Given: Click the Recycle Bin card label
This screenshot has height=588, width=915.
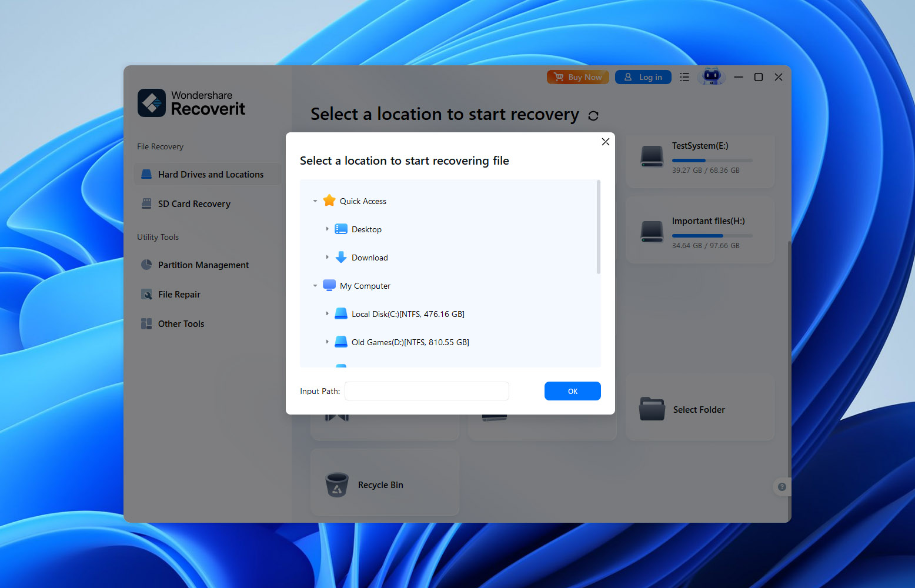Looking at the screenshot, I should (380, 485).
